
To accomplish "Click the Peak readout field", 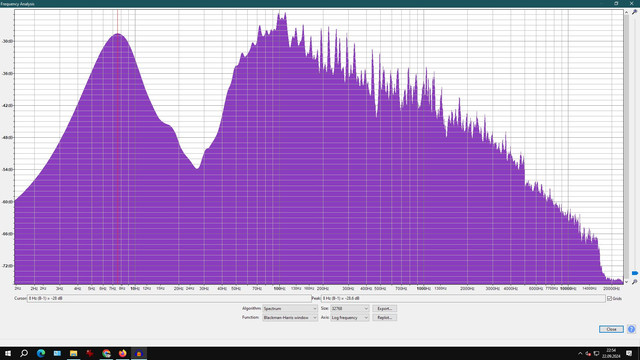I will click(463, 298).
